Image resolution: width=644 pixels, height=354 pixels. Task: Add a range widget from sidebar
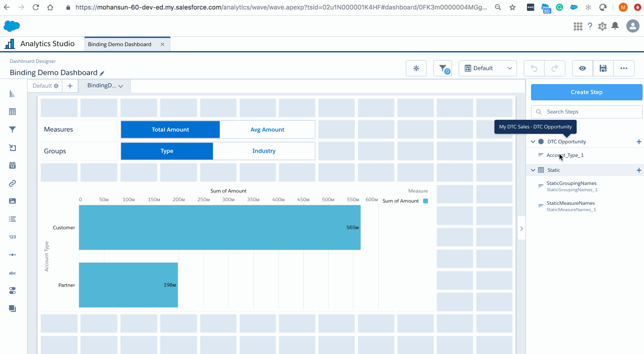click(x=12, y=255)
